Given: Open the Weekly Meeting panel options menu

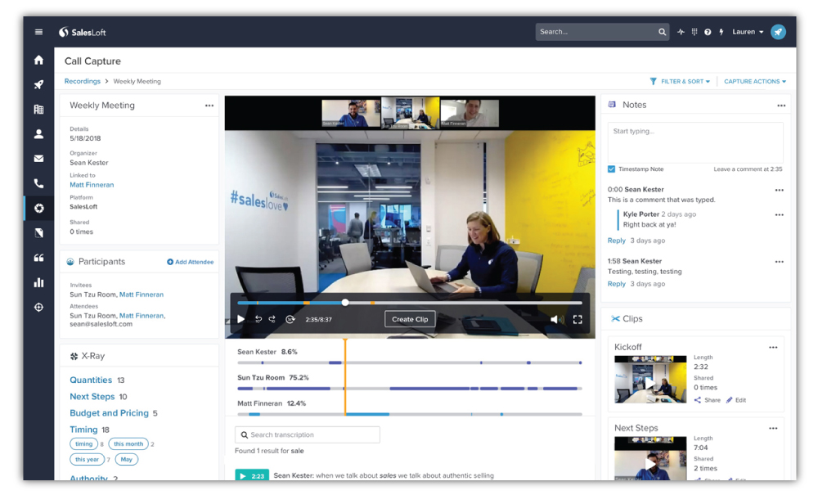Looking at the screenshot, I should (x=209, y=106).
